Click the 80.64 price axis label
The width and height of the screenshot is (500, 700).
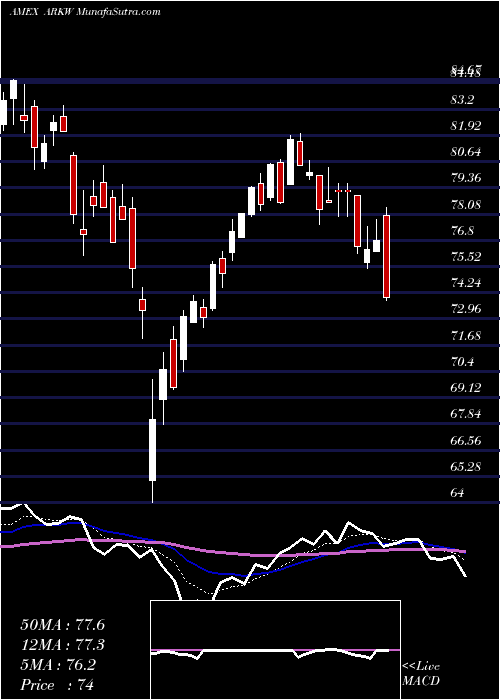[467, 152]
